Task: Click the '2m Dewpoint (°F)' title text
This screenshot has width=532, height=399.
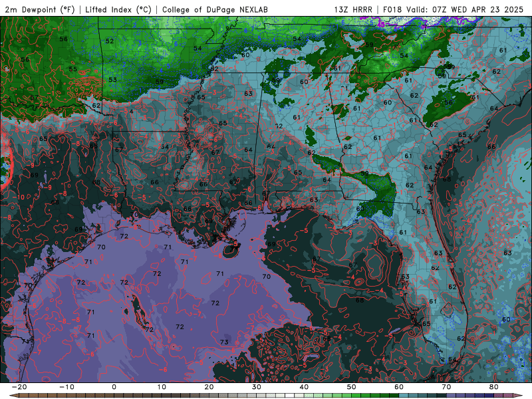Action: tap(40, 9)
